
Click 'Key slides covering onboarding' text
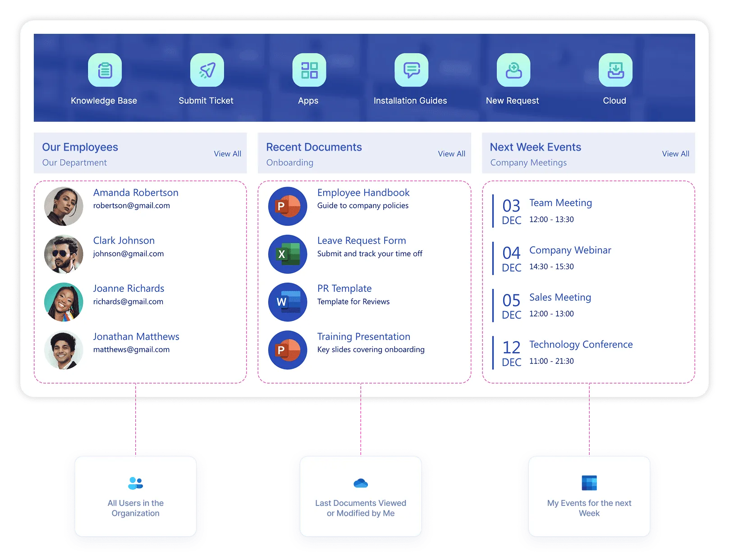click(x=371, y=349)
